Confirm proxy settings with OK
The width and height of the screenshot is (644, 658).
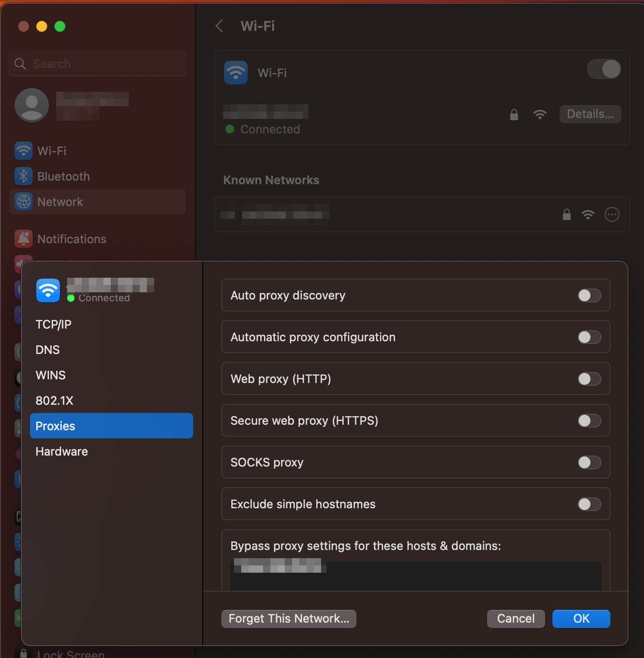pyautogui.click(x=581, y=619)
